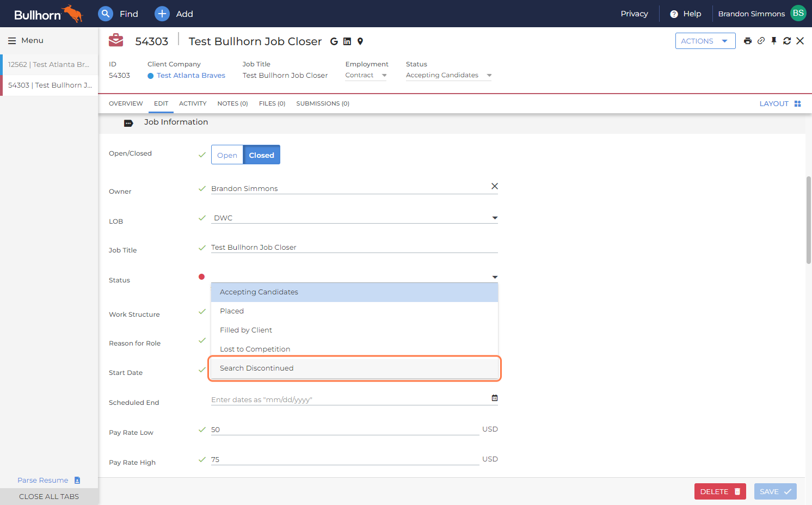Click the Bullhorn logo
Viewport: 812px width, 505px height.
click(48, 14)
